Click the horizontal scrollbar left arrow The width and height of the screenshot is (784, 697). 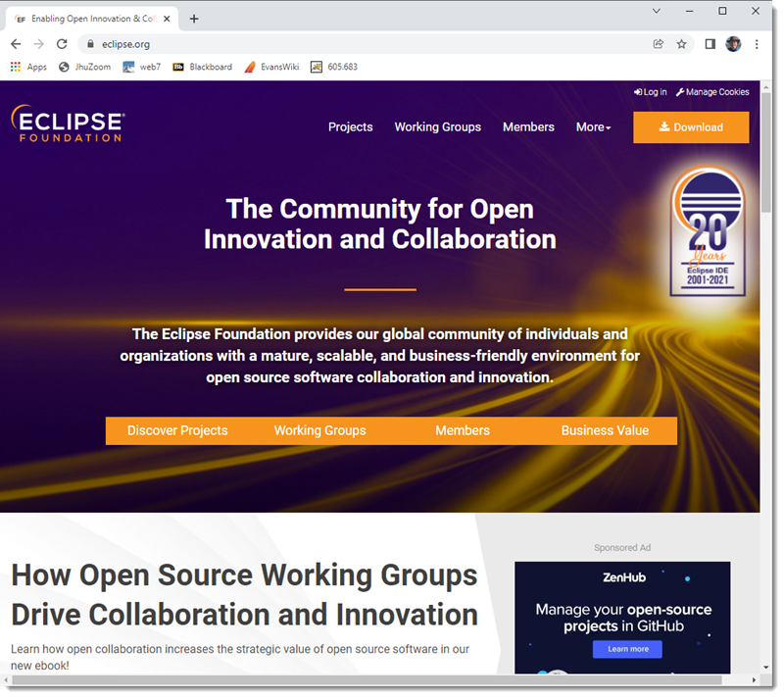point(6,680)
